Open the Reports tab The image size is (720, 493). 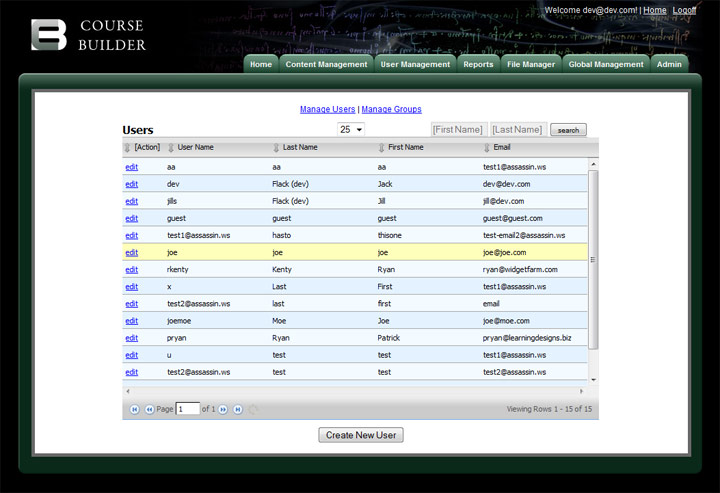point(478,65)
